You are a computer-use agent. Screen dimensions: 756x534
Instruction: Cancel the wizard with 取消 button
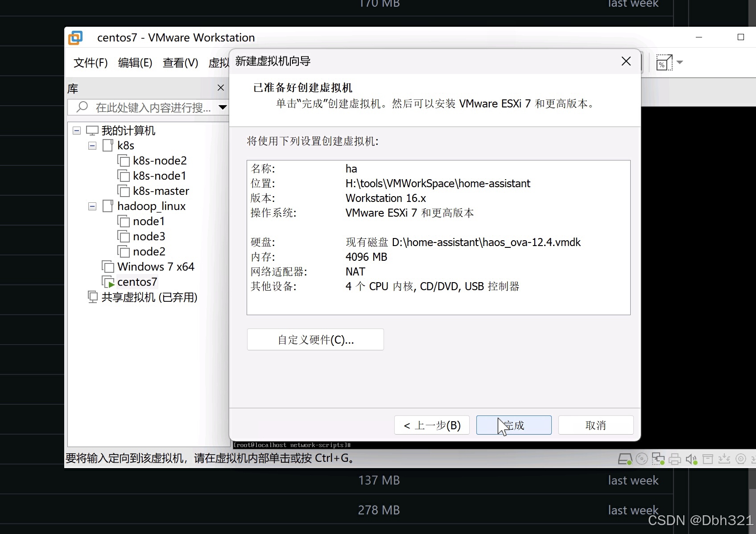click(596, 425)
